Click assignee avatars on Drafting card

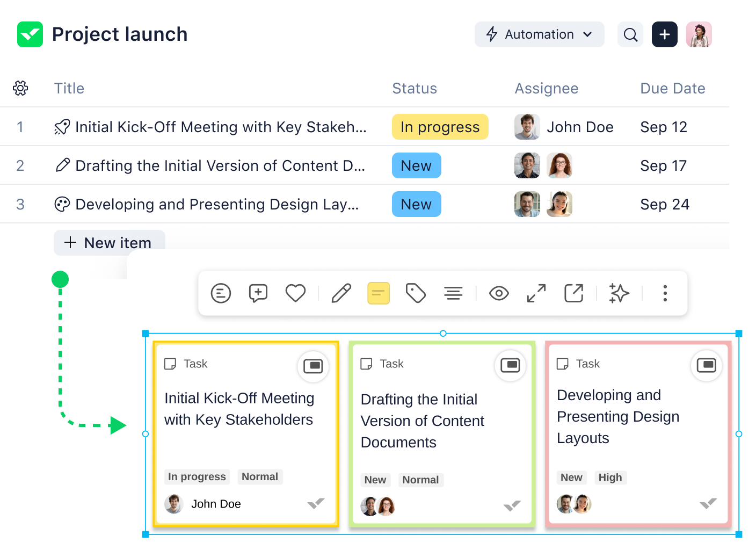click(378, 506)
